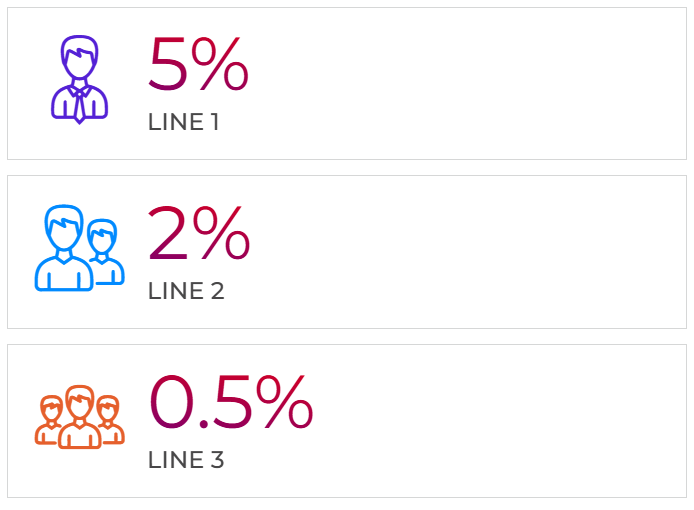Screen dimensions: 694x510
Task: Click the right person in orange group icon
Action: pos(108,420)
